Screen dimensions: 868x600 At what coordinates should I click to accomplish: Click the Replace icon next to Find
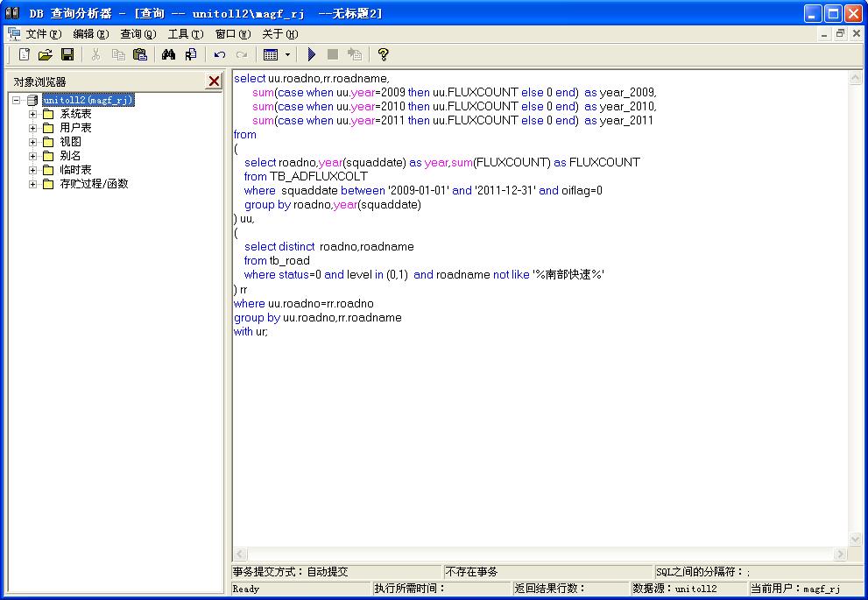tap(190, 54)
